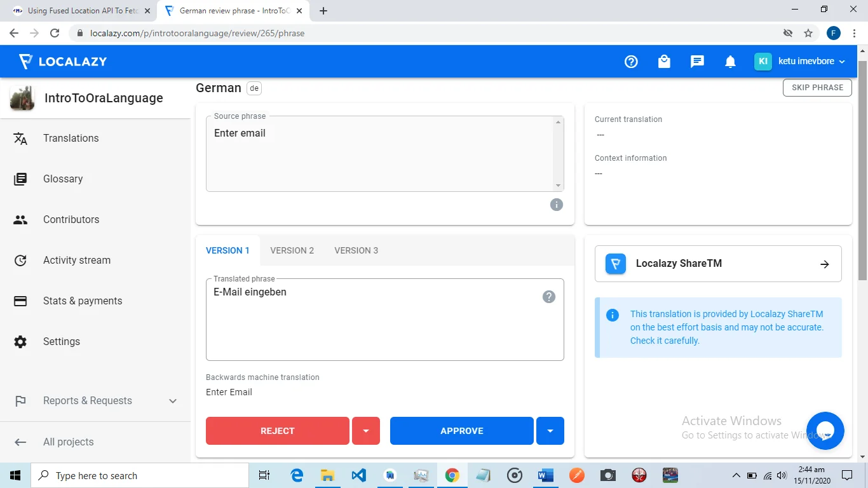Open the Camera app from the taskbar
This screenshot has width=868, height=488.
click(x=608, y=475)
